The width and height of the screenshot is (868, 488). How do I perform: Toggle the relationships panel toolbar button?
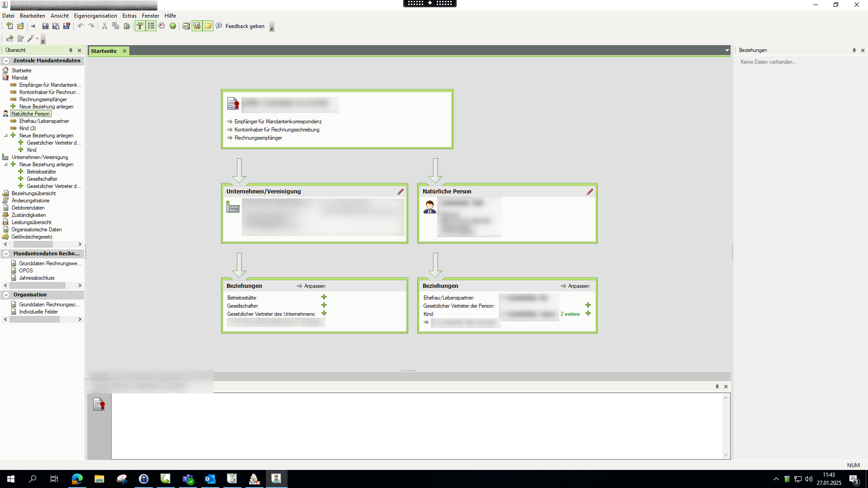(197, 26)
